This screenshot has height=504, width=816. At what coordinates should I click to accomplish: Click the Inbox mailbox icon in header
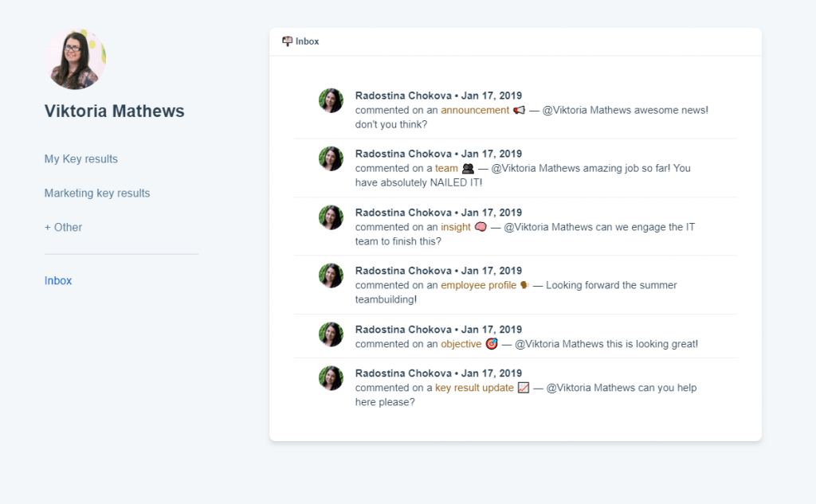pyautogui.click(x=287, y=41)
